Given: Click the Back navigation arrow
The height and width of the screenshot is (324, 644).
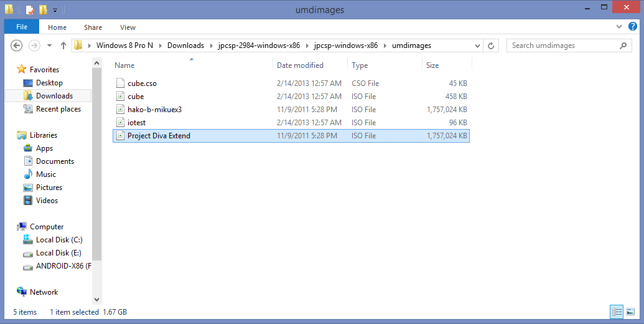Looking at the screenshot, I should click(x=16, y=45).
